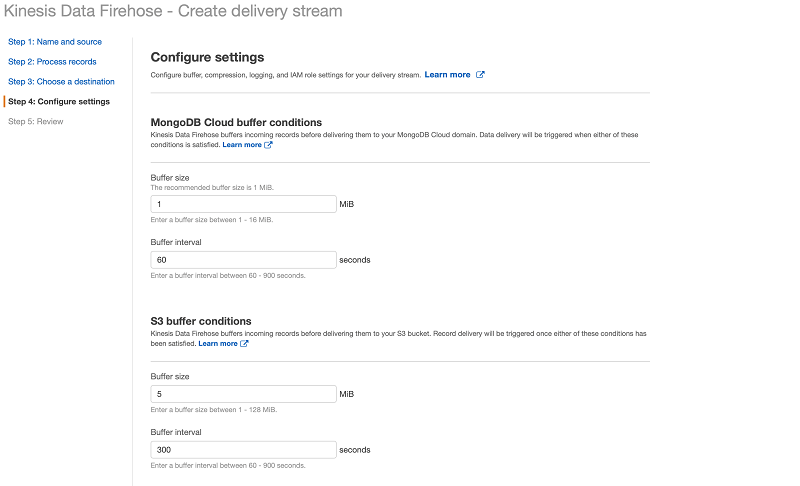Click the Kinesis Data Firehose page title
The height and width of the screenshot is (486, 800).
(x=173, y=11)
